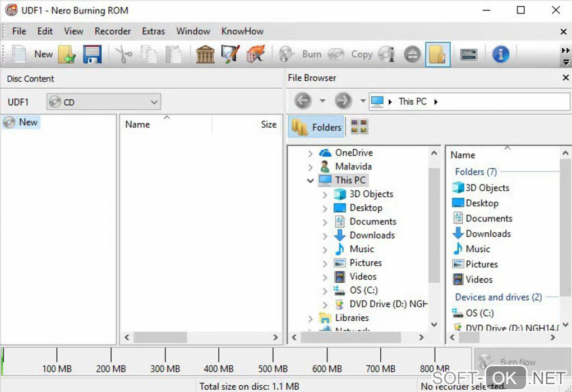Open the View menu

tap(73, 31)
